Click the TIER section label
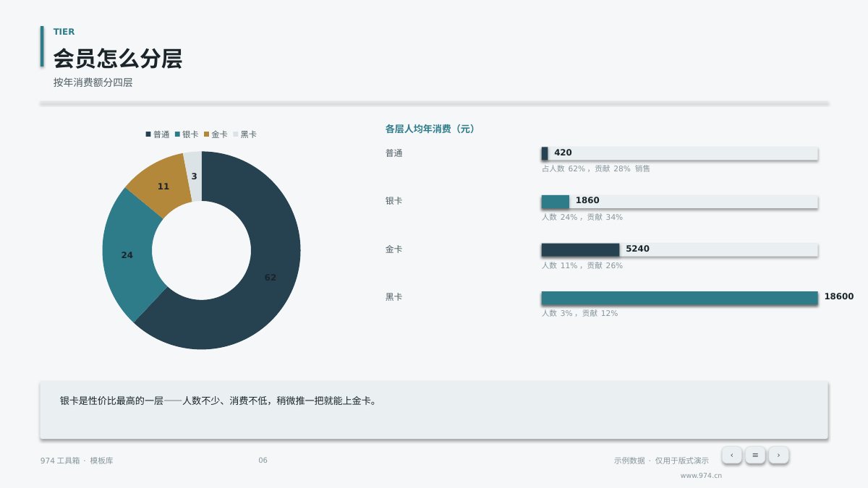Image resolution: width=868 pixels, height=488 pixels. point(64,32)
